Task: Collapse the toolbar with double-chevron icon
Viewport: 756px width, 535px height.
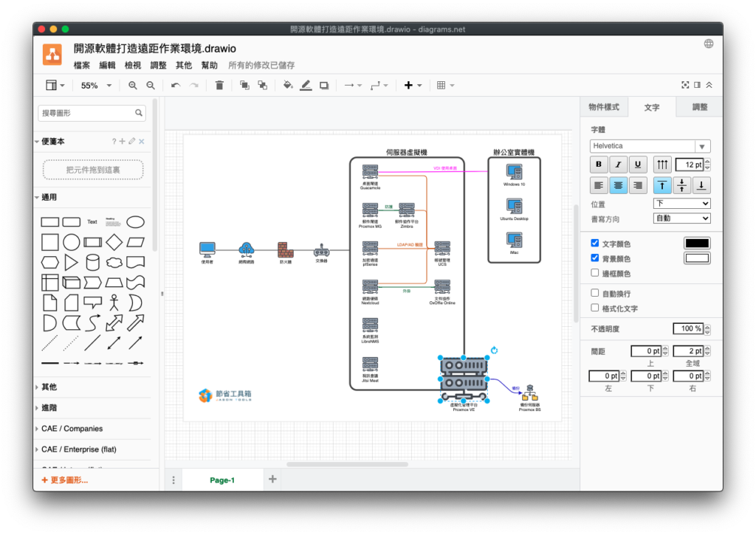Action: (709, 85)
